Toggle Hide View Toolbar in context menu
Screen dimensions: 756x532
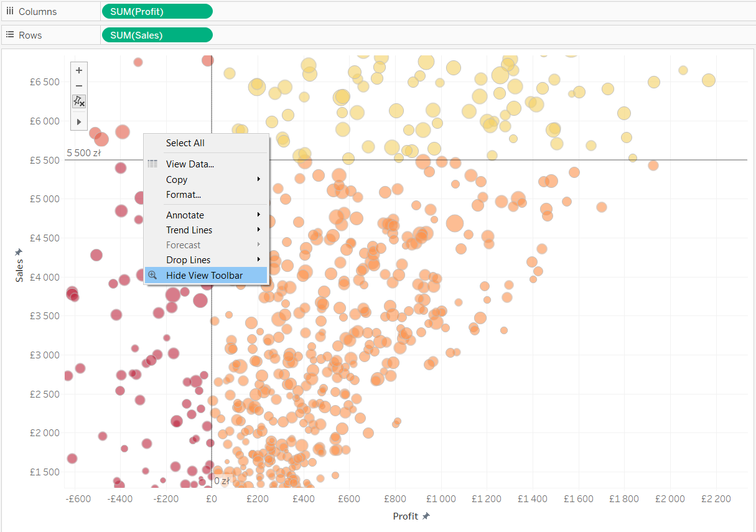(x=204, y=275)
